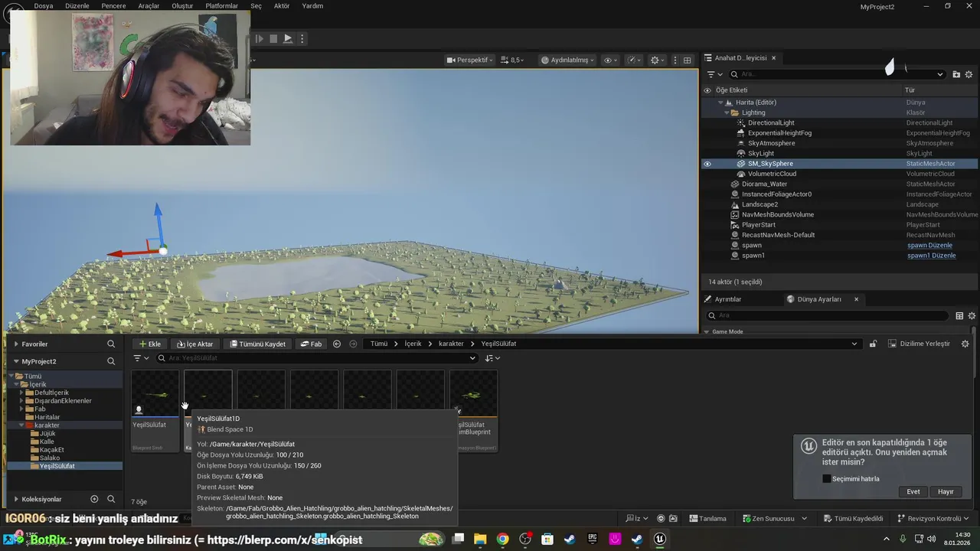Add new collection plus icon
The image size is (980, 551).
94,499
